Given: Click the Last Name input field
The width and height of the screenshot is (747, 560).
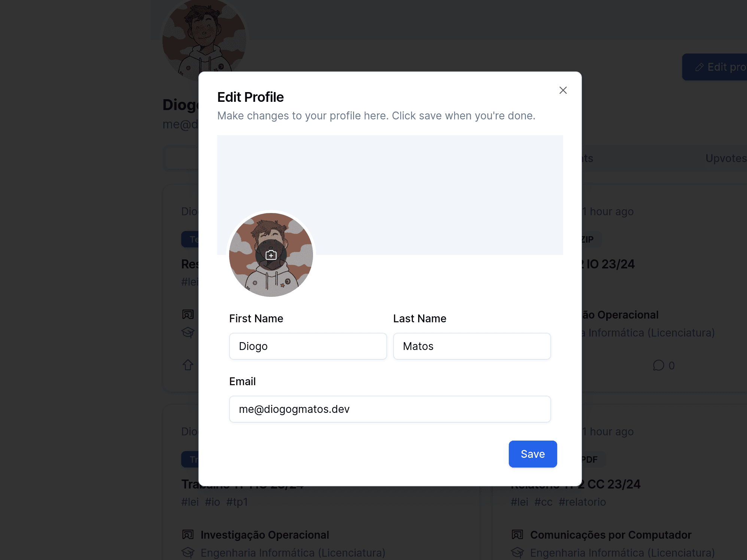Looking at the screenshot, I should click(x=472, y=346).
